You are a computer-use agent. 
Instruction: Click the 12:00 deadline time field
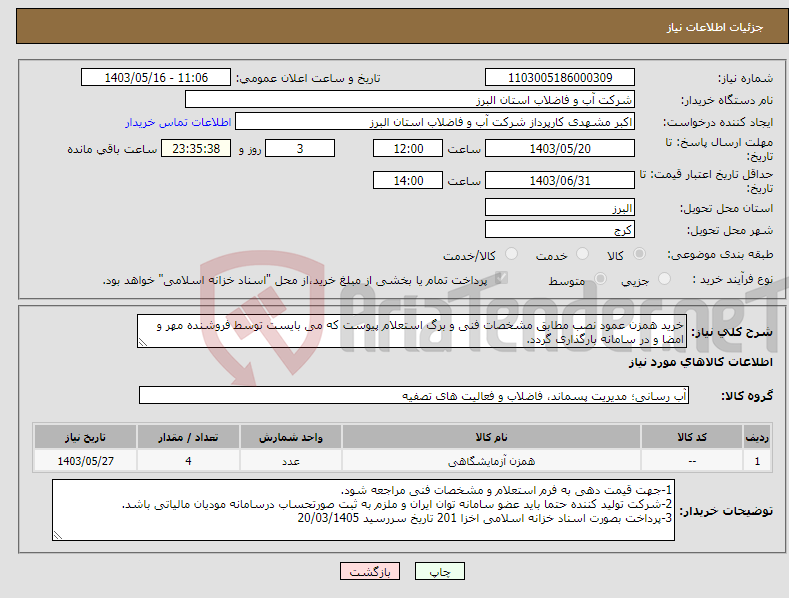pyautogui.click(x=408, y=148)
